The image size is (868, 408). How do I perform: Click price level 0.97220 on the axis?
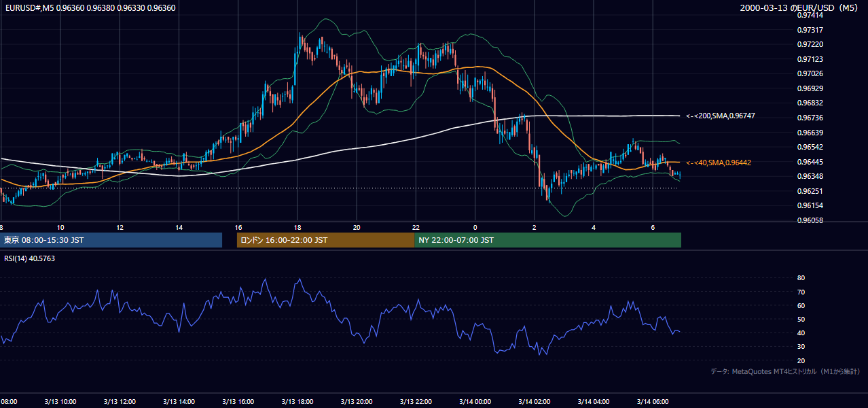(811, 44)
